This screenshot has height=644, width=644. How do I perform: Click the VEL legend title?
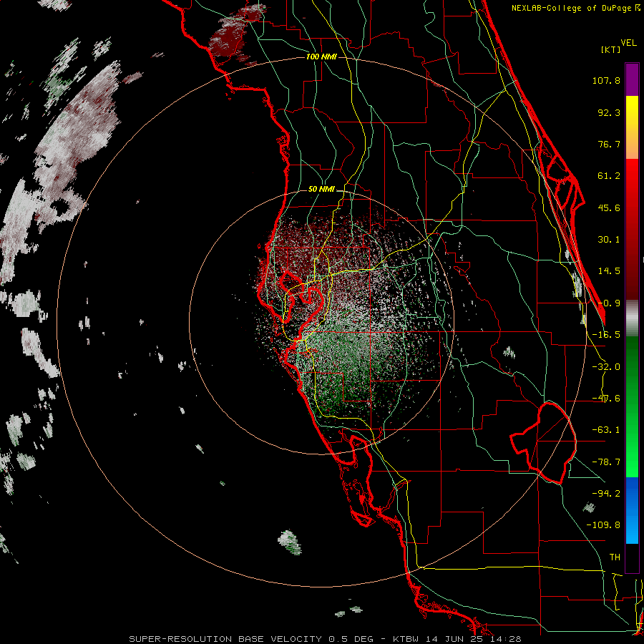pyautogui.click(x=628, y=43)
